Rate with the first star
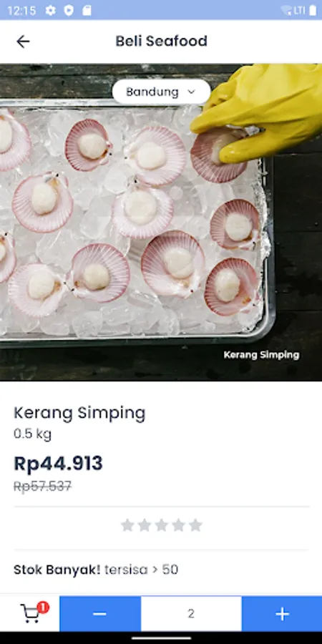Screen dimensions: 322x644 [127, 525]
